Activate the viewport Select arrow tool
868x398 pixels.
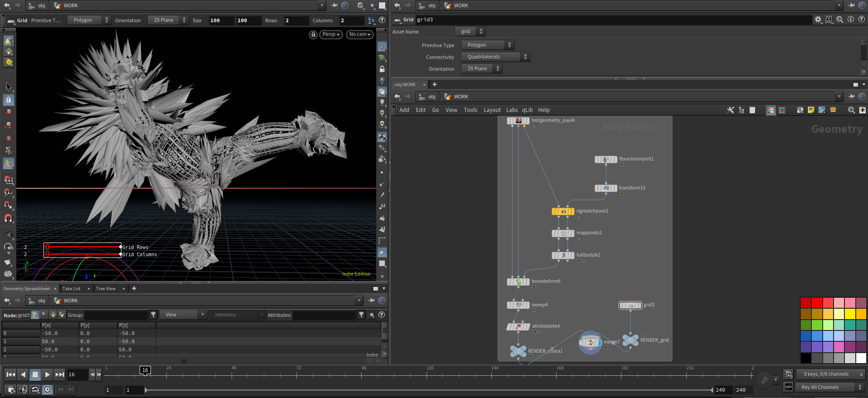(x=9, y=87)
